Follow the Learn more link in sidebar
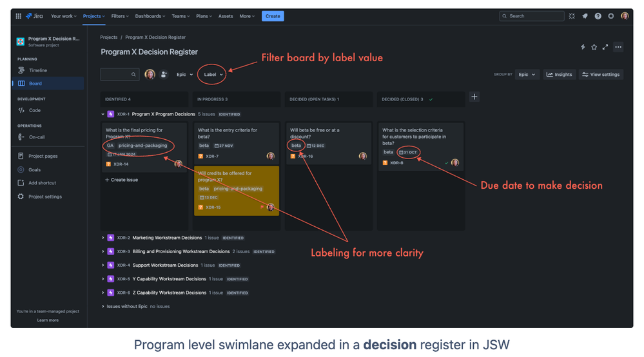Screen dimensions: 644x357 pos(48,320)
